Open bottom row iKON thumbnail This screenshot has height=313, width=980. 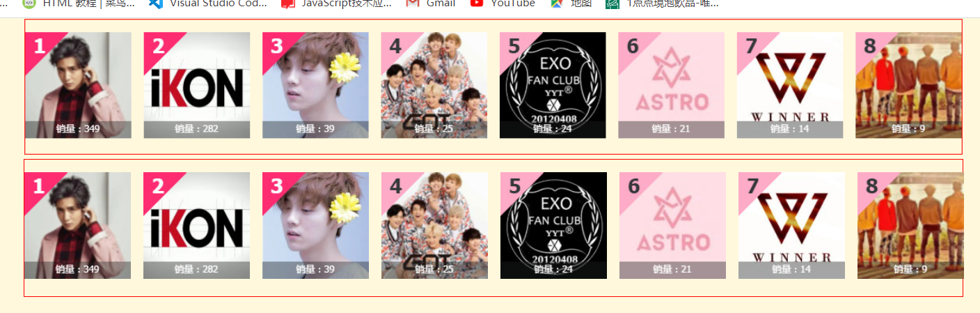click(x=197, y=225)
